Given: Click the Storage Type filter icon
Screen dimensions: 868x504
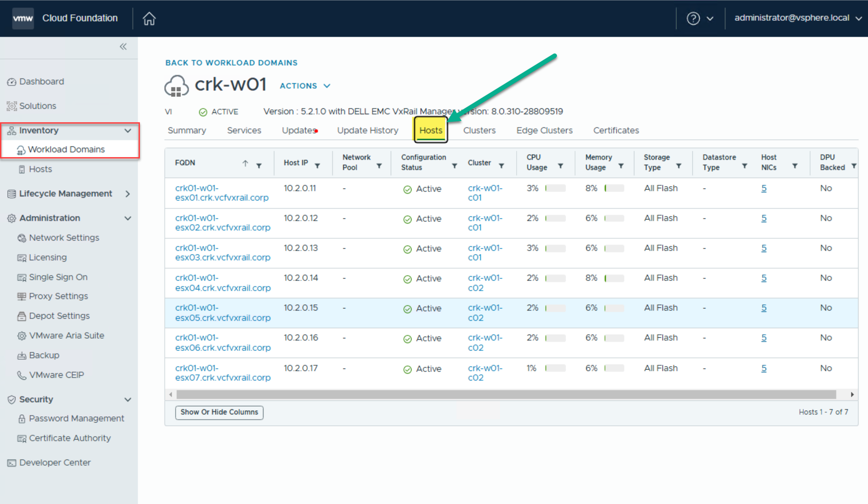Looking at the screenshot, I should pos(678,166).
